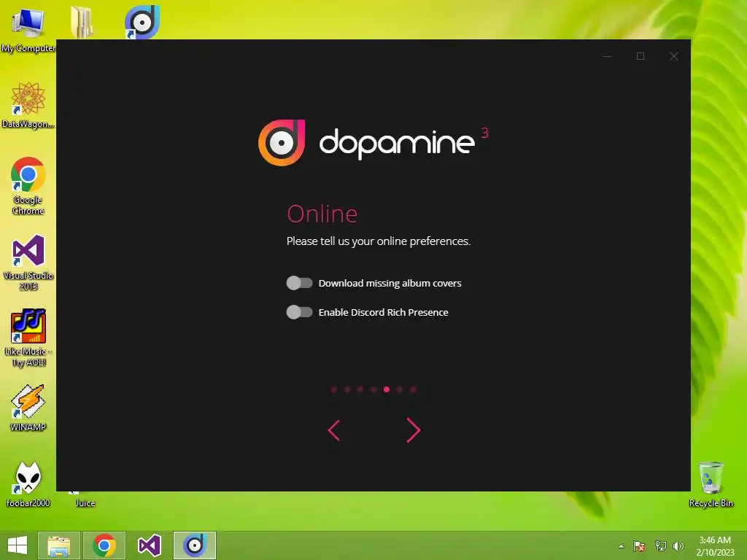
Task: Select the second page indicator dot
Action: click(x=347, y=389)
